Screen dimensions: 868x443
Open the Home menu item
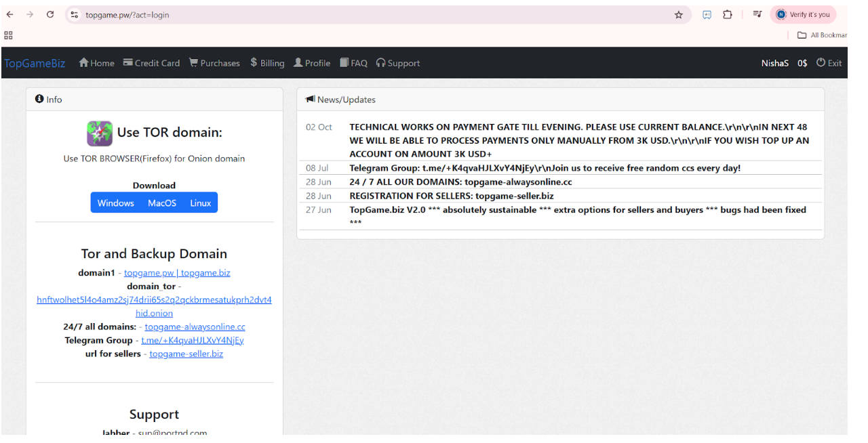tap(96, 63)
